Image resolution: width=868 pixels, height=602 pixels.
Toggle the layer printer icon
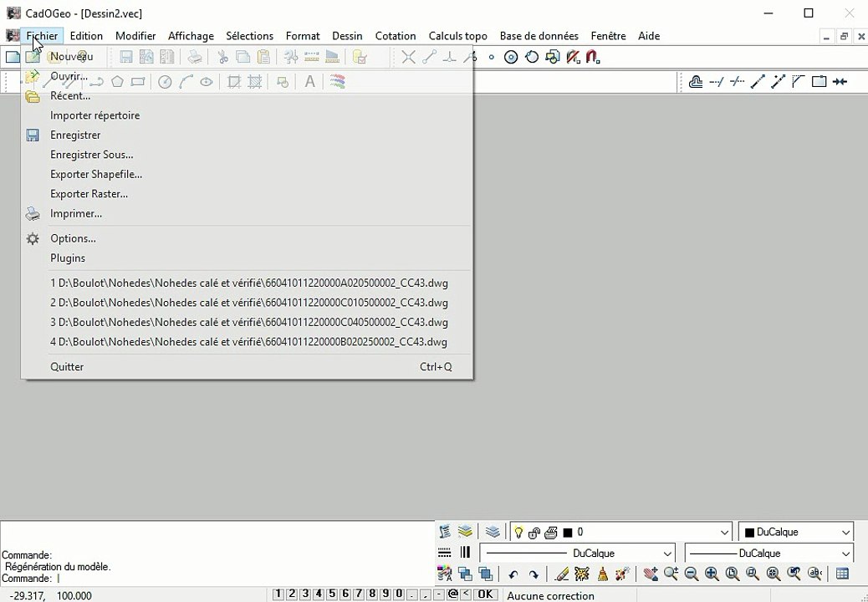coord(551,533)
